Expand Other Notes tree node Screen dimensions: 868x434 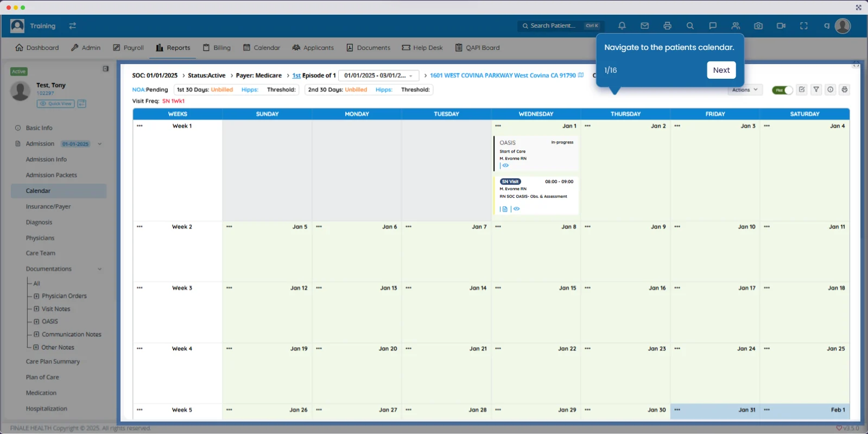pos(36,348)
